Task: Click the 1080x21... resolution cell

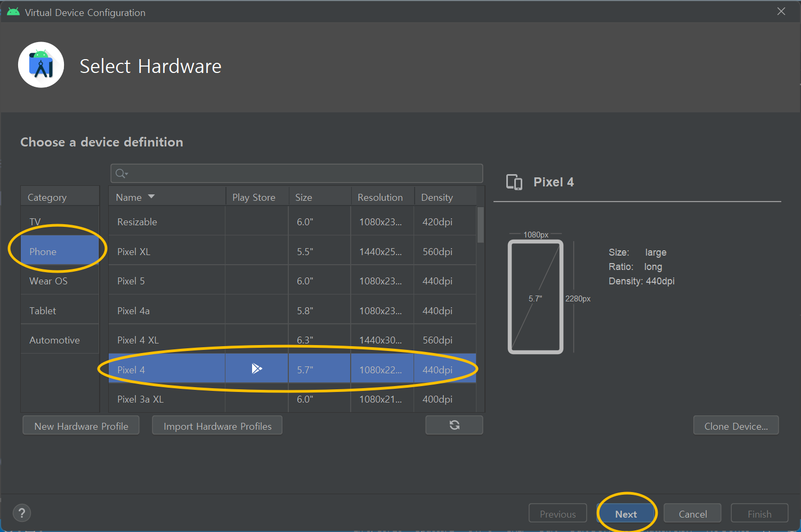Action: (383, 399)
